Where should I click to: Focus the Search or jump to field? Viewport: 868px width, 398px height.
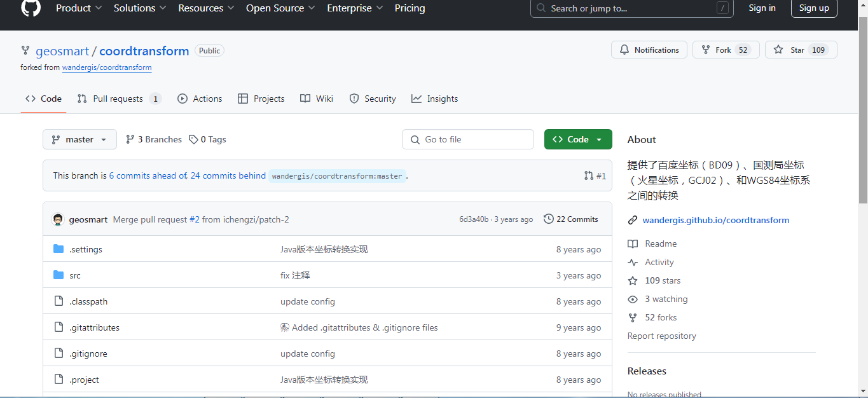632,8
